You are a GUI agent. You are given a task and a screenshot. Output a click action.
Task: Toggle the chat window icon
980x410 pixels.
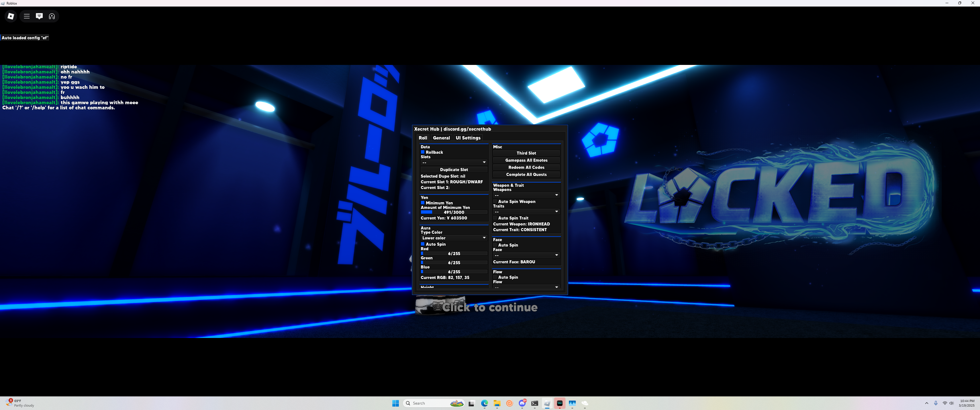39,16
